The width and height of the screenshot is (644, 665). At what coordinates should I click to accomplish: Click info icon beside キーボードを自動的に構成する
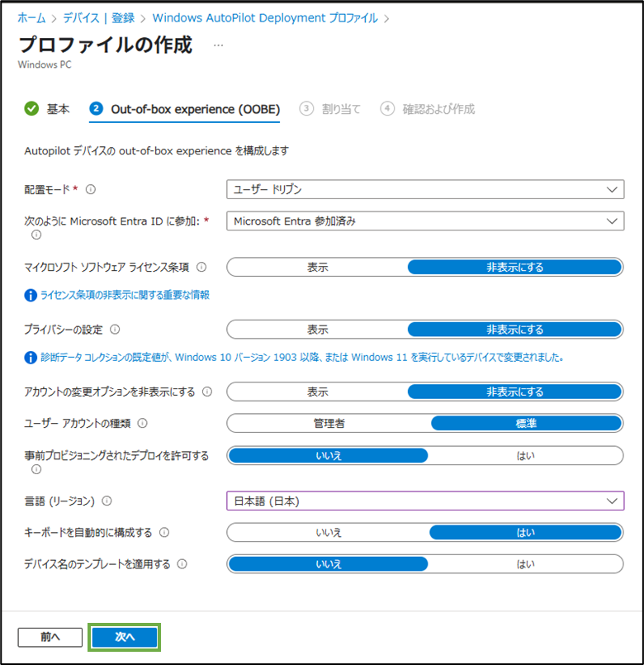click(164, 532)
